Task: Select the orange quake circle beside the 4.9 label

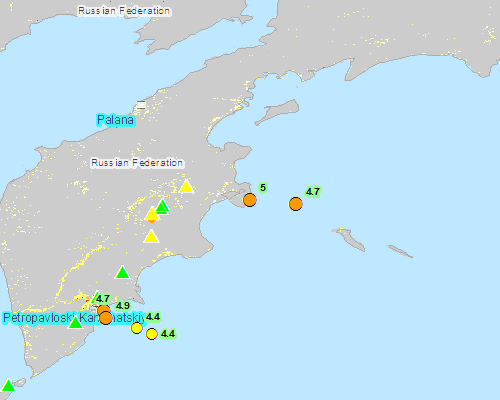Action: click(106, 318)
